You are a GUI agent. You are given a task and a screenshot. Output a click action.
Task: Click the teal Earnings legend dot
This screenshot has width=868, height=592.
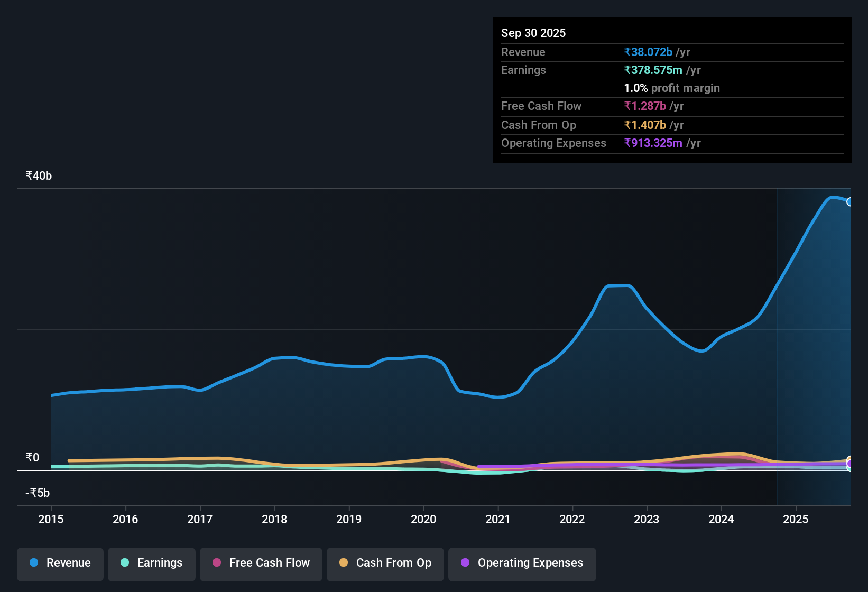[x=125, y=563]
